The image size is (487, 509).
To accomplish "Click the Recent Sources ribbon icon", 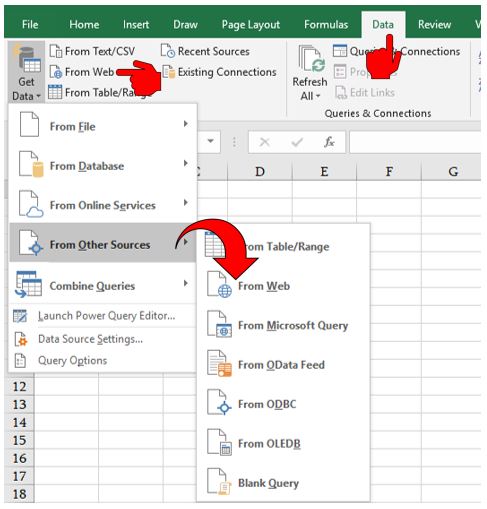I will pyautogui.click(x=168, y=51).
